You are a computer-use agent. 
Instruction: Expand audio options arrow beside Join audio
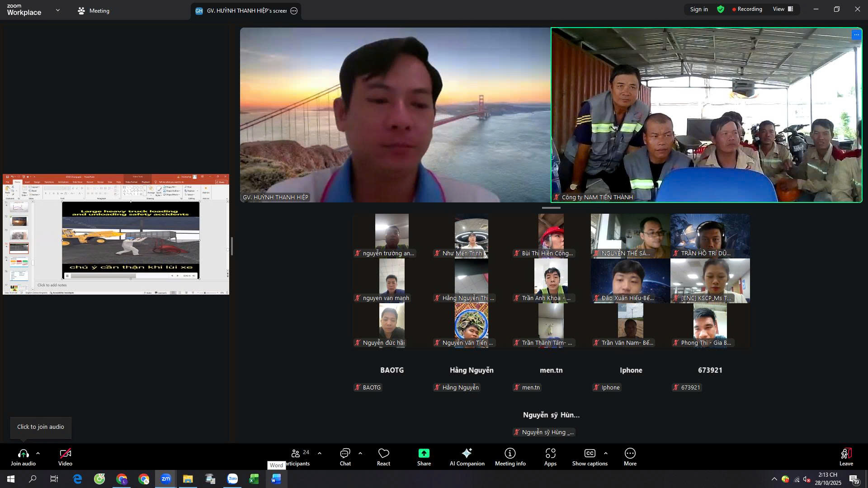click(x=38, y=453)
